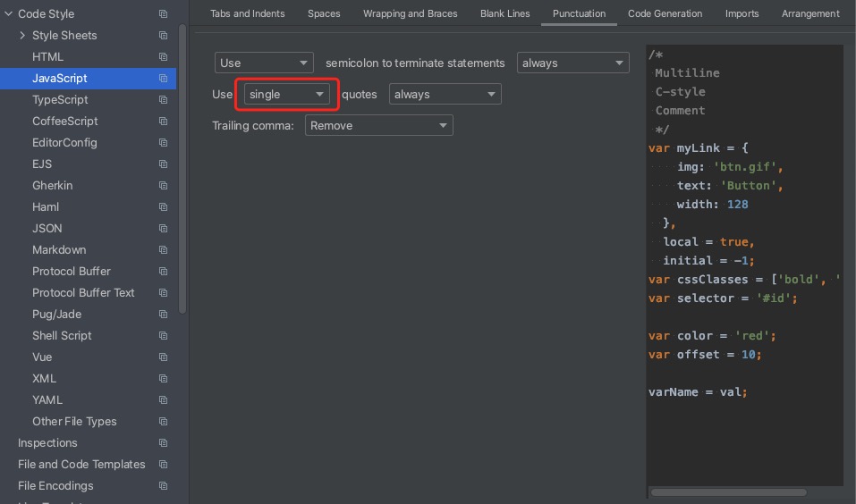
Task: Click the project-level icon beside JavaScript
Action: point(163,78)
